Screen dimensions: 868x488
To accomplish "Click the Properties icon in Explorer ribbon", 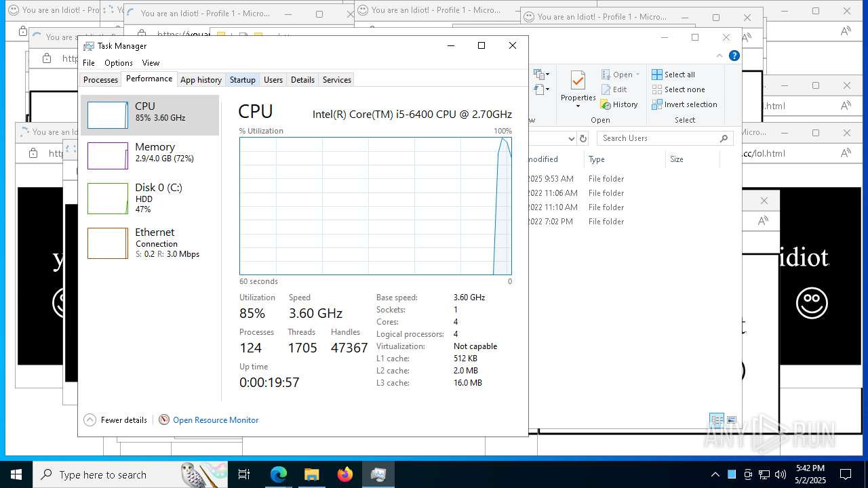I will click(578, 81).
